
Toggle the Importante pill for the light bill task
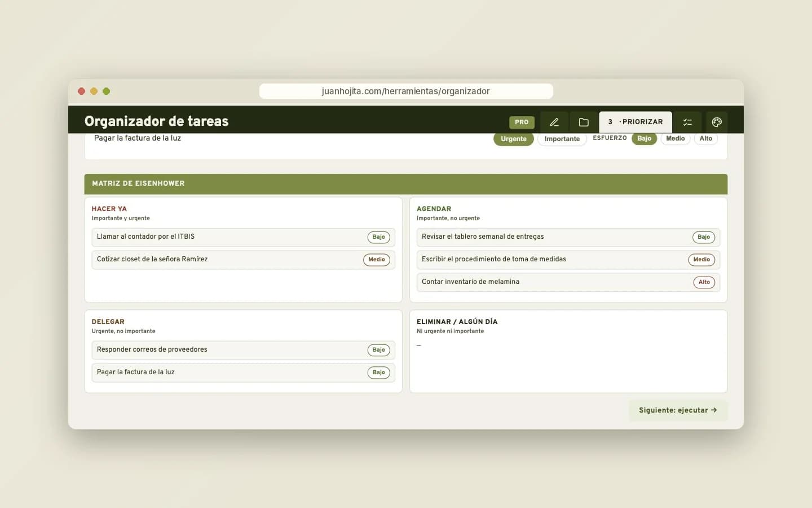coord(562,139)
